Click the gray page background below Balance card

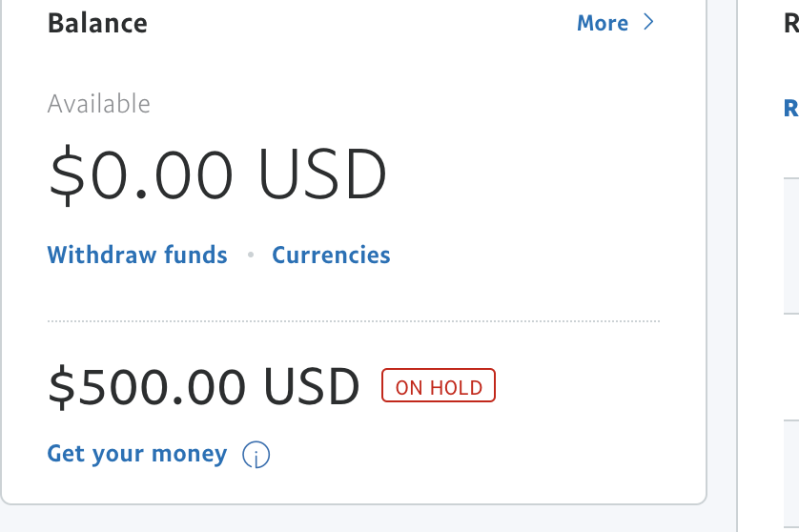(353, 519)
